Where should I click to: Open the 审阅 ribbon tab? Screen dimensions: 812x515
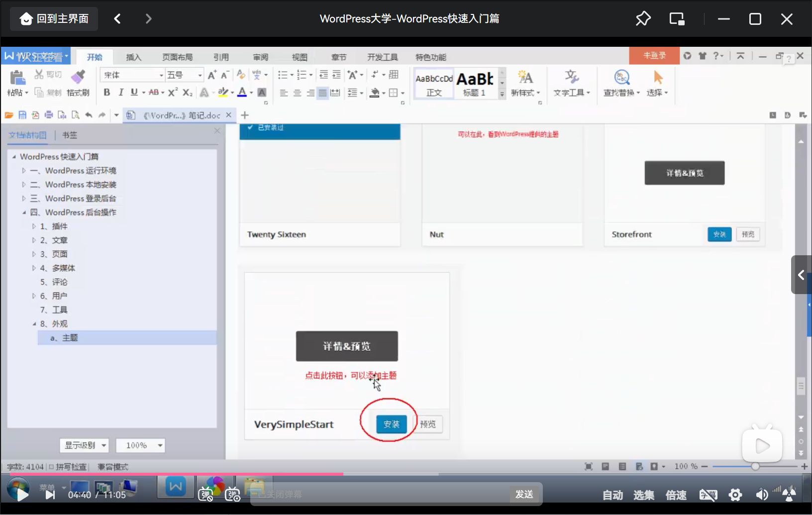(x=260, y=57)
